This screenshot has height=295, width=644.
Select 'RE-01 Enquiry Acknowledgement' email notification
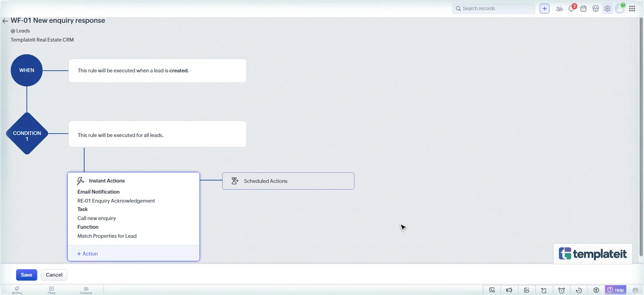pyautogui.click(x=116, y=201)
